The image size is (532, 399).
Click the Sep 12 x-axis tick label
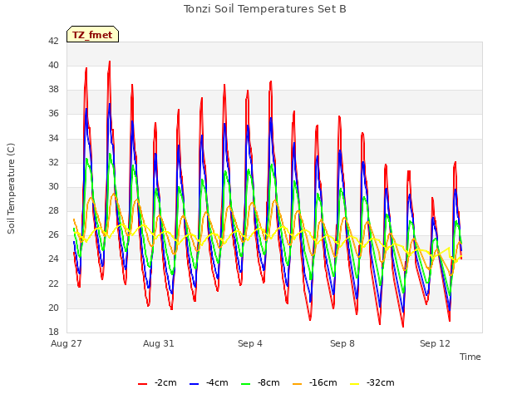pos(435,343)
